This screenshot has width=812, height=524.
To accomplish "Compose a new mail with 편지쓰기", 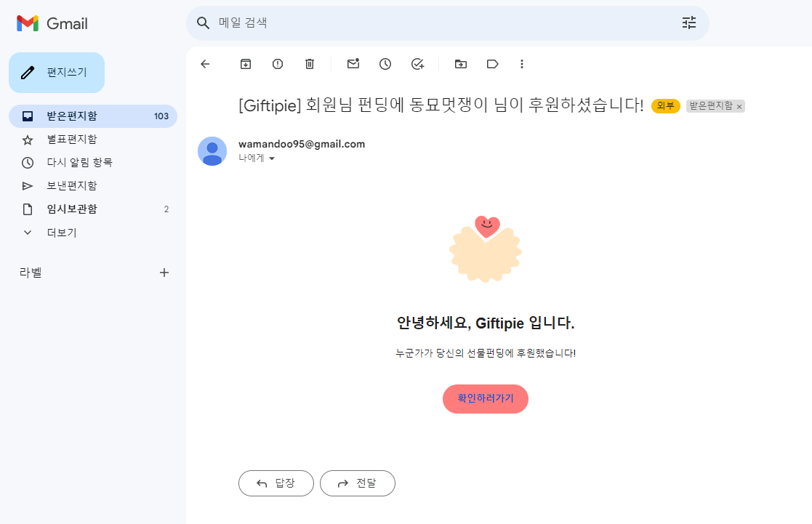I will tap(57, 73).
